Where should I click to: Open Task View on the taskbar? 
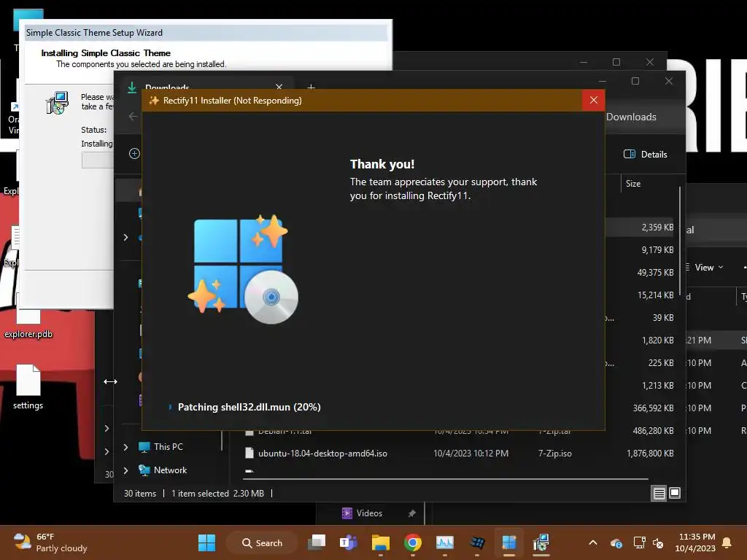point(317,542)
